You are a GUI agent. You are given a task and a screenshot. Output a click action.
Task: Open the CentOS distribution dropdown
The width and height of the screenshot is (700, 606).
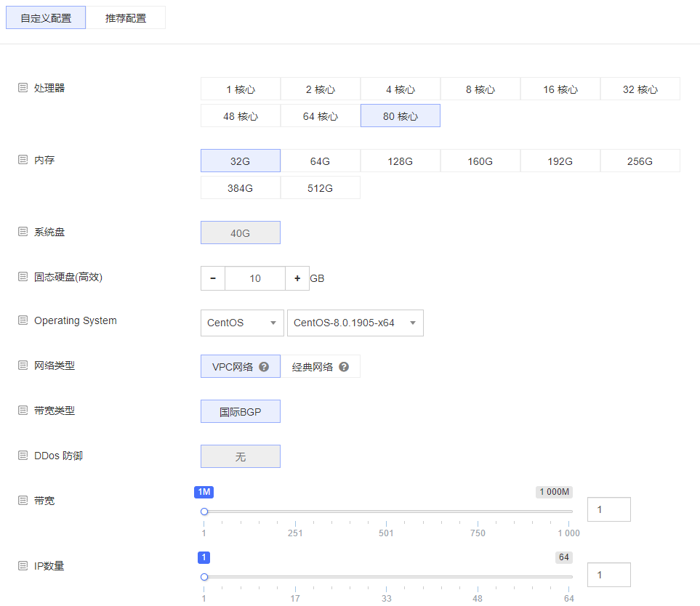click(241, 323)
